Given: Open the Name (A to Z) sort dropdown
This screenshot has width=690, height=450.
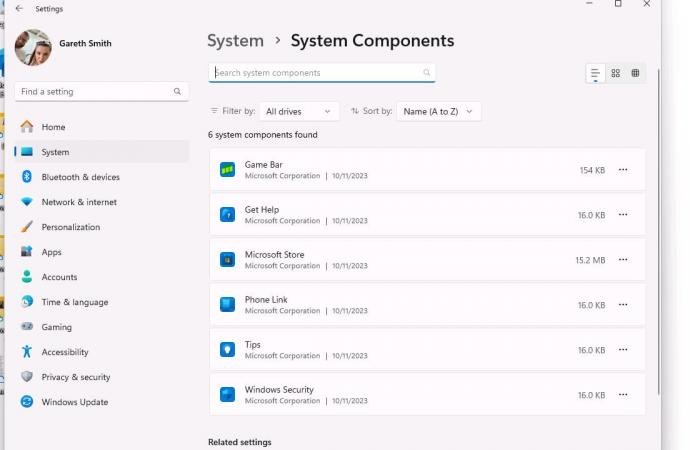Looking at the screenshot, I should pos(438,111).
